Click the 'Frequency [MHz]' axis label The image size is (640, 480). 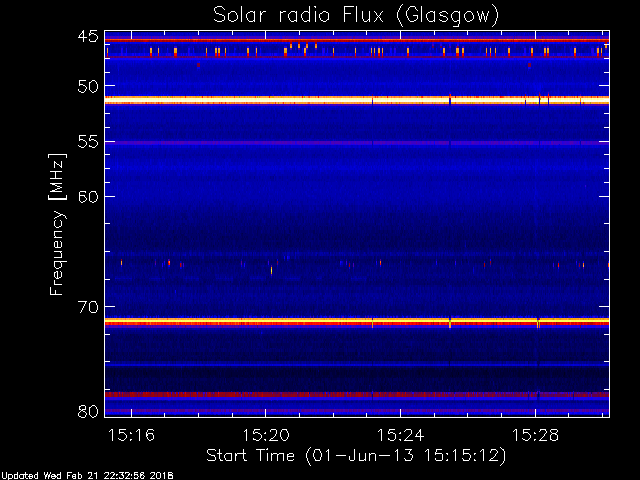pos(58,223)
